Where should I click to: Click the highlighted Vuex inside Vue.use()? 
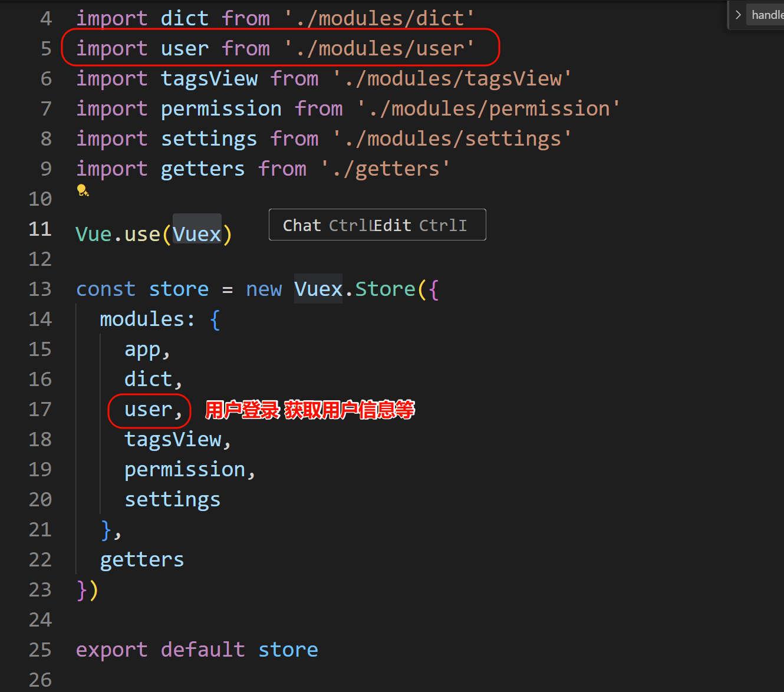(x=197, y=234)
